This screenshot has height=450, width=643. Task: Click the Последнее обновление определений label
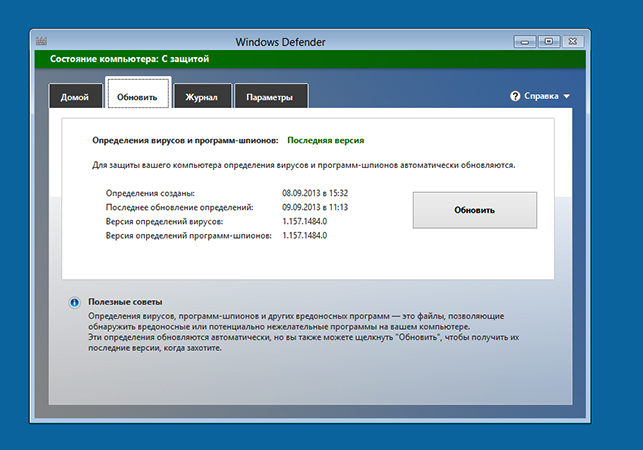coord(180,208)
